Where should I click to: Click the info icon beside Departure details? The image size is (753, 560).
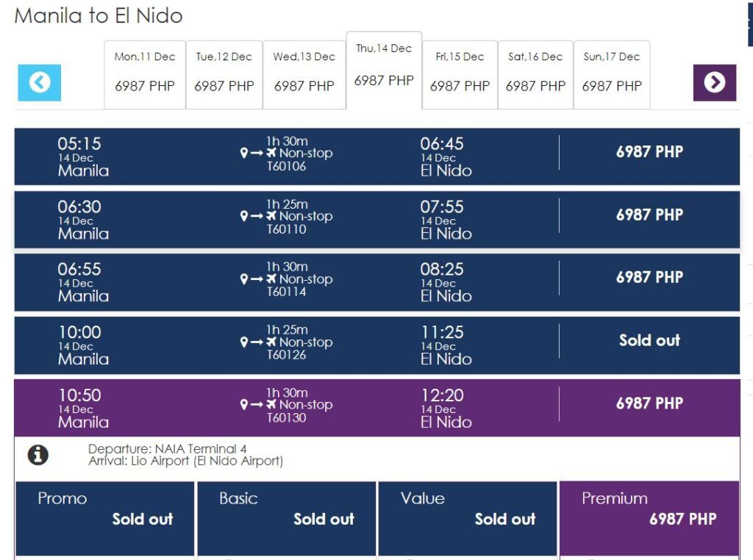coord(38,455)
